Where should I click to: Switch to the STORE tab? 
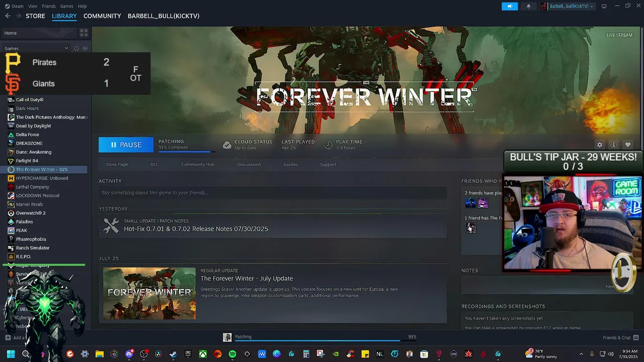(35, 16)
